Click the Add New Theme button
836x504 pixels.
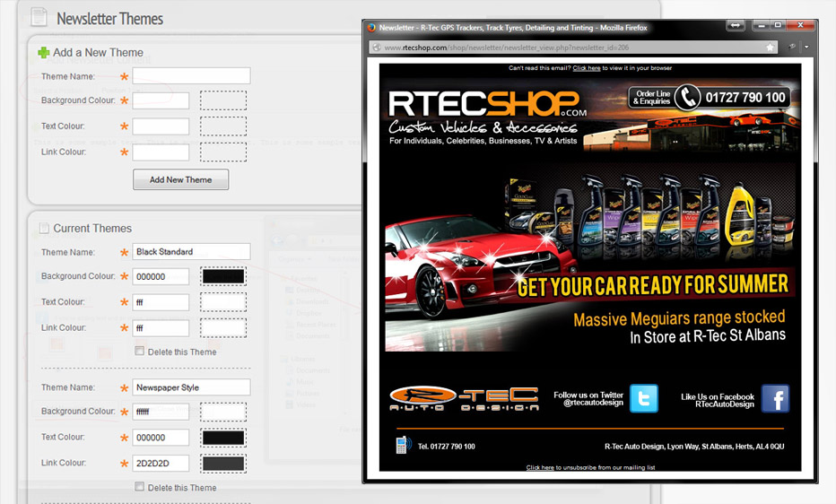(x=180, y=179)
